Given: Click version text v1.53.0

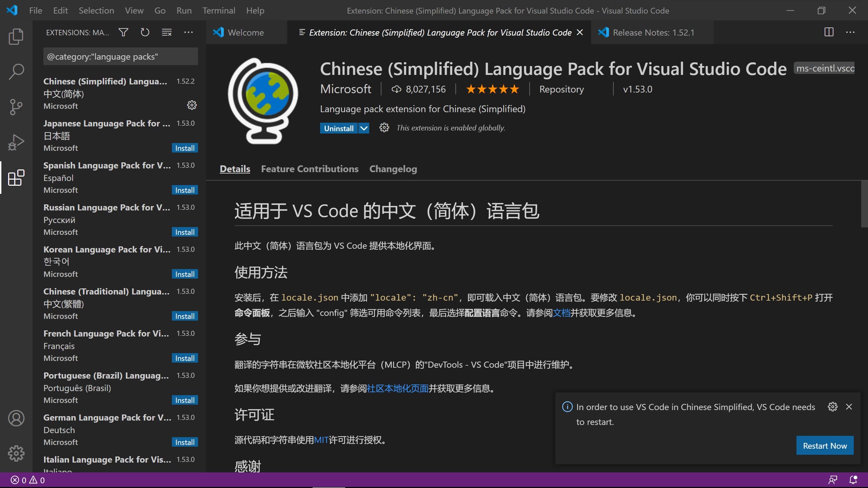Looking at the screenshot, I should (x=637, y=89).
